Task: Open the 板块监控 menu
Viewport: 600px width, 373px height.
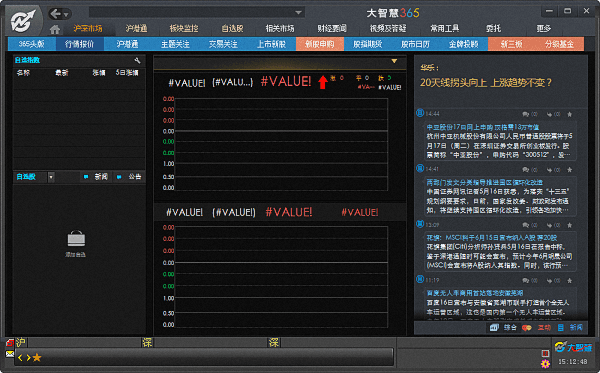Action: [184, 28]
